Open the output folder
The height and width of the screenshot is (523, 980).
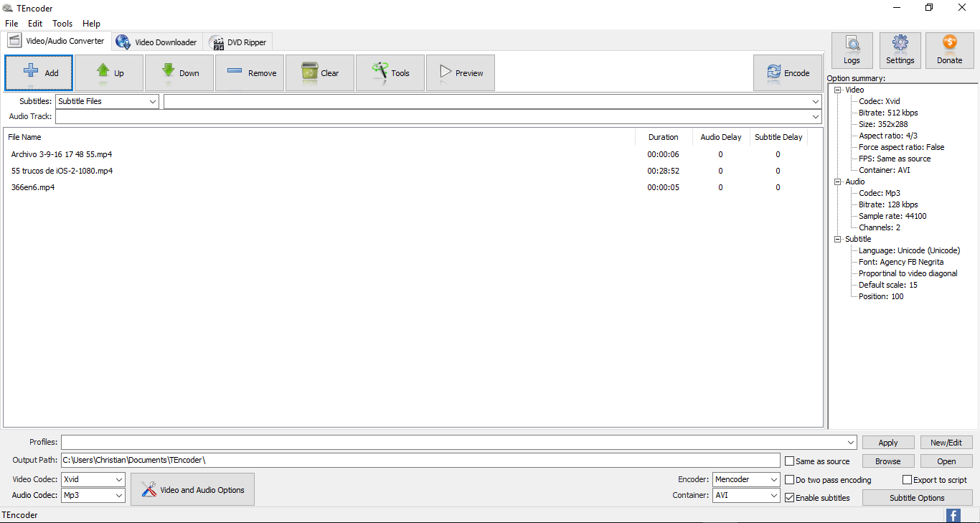coord(946,461)
